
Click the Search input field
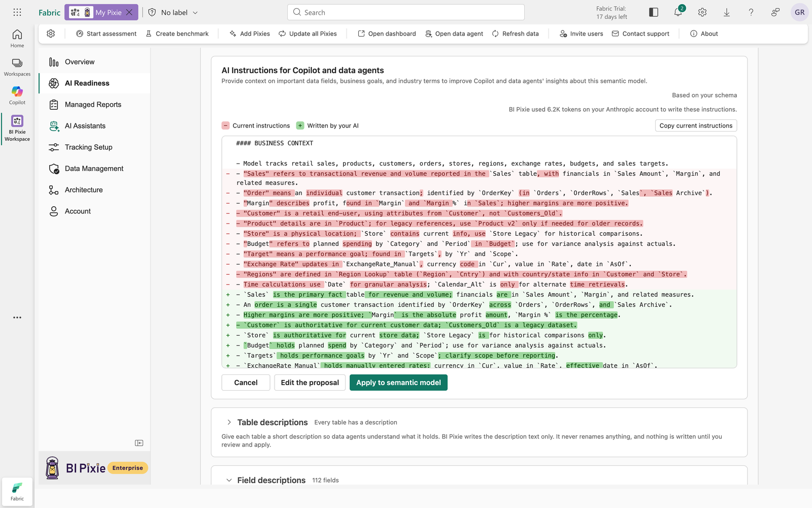pyautogui.click(x=406, y=12)
